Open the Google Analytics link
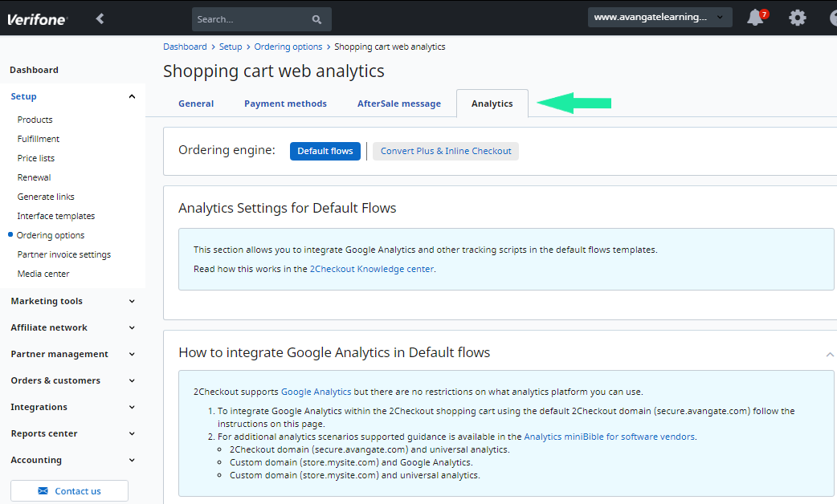The image size is (837, 504). coord(316,392)
